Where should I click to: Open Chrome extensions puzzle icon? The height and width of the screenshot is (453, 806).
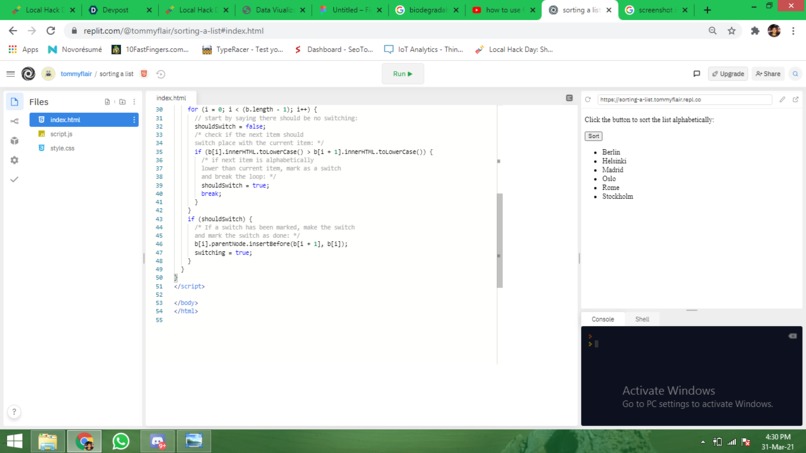pyautogui.click(x=755, y=31)
